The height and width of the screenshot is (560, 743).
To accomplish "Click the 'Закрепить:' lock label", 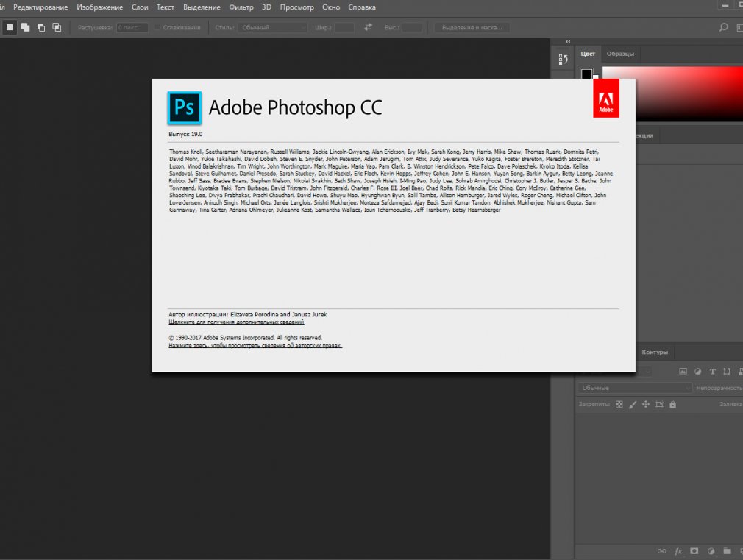I will [594, 405].
